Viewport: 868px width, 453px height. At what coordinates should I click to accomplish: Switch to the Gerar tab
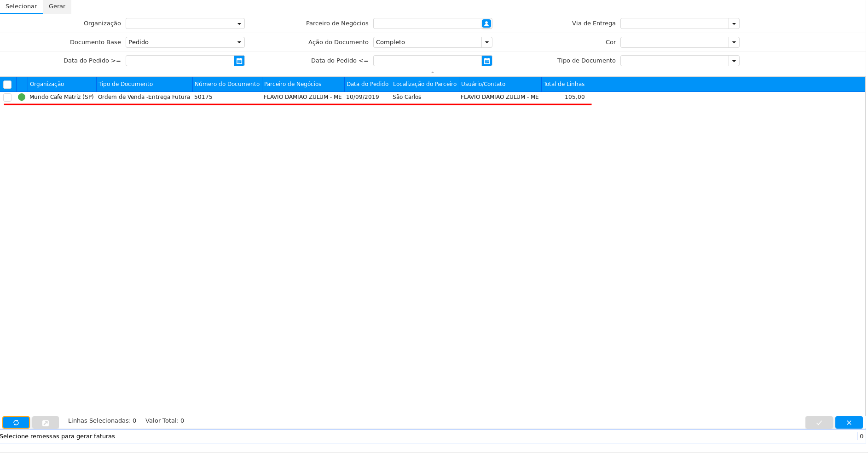coord(57,6)
